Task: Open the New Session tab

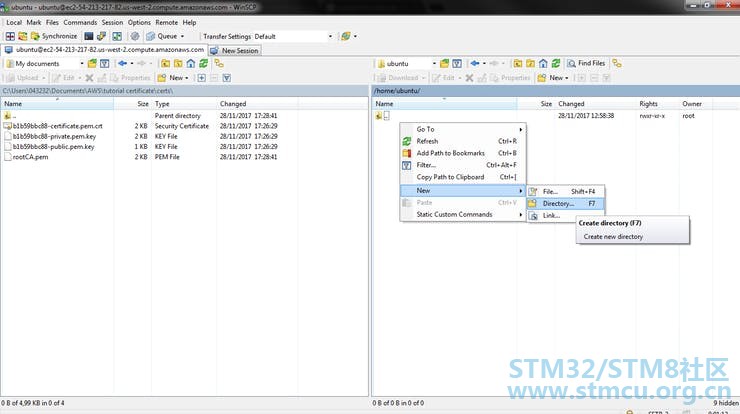Action: (235, 51)
